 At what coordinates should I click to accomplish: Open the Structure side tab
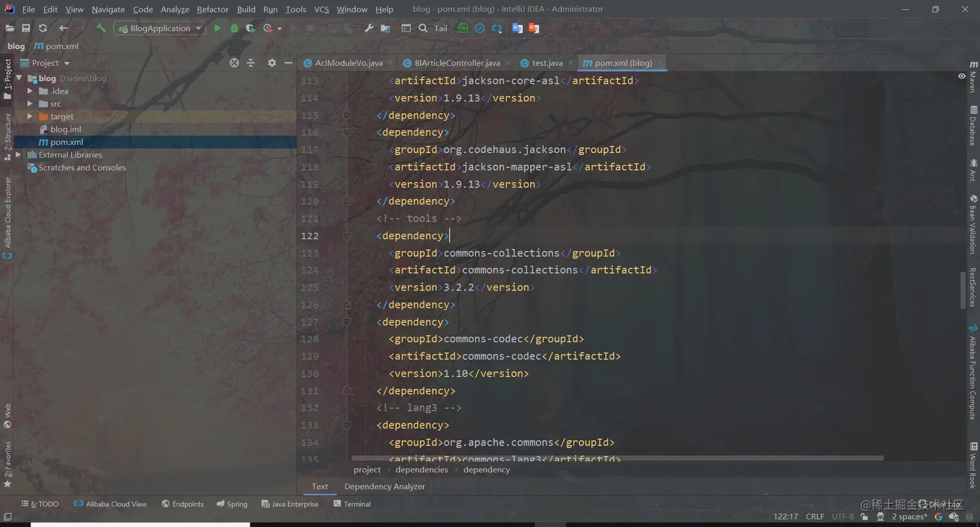(7, 137)
